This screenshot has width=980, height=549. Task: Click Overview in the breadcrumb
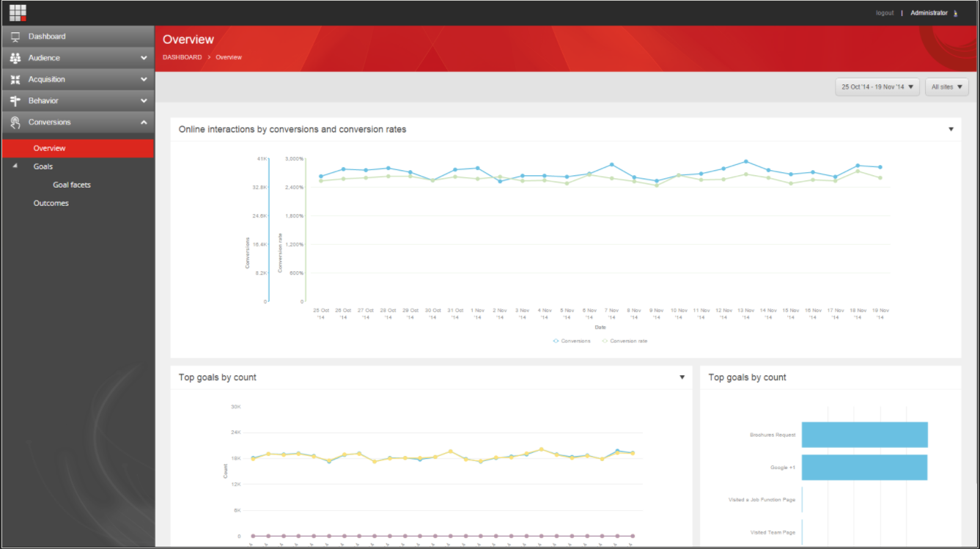click(229, 57)
